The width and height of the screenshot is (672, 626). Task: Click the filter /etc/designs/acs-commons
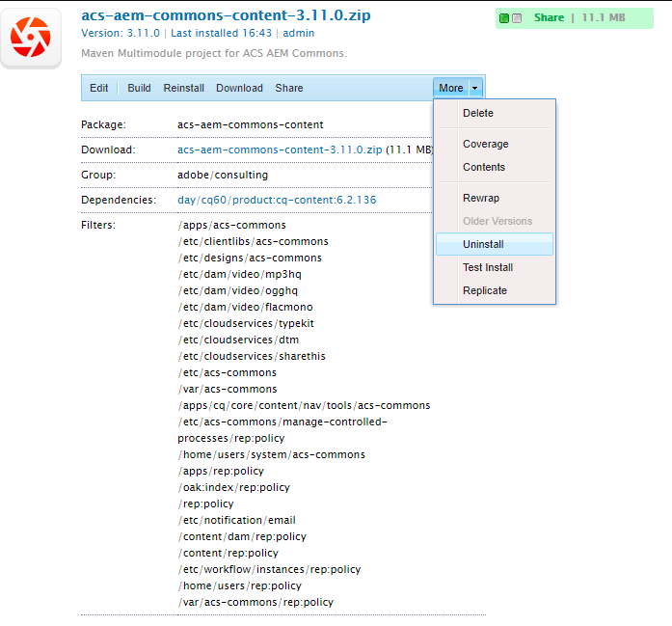pos(250,258)
